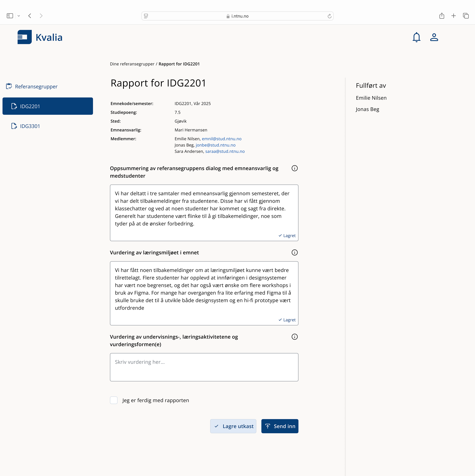The width and height of the screenshot is (475, 476).
Task: Open a new browser tab
Action: point(454,16)
